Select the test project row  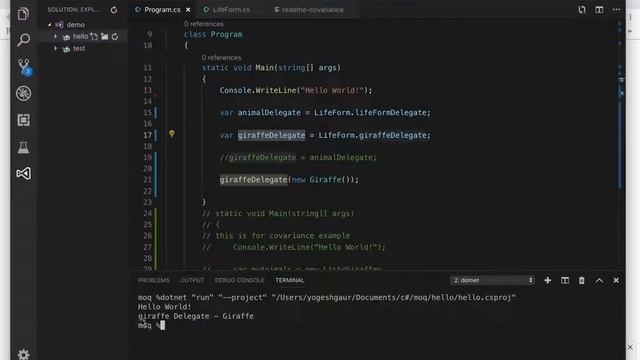[83, 49]
